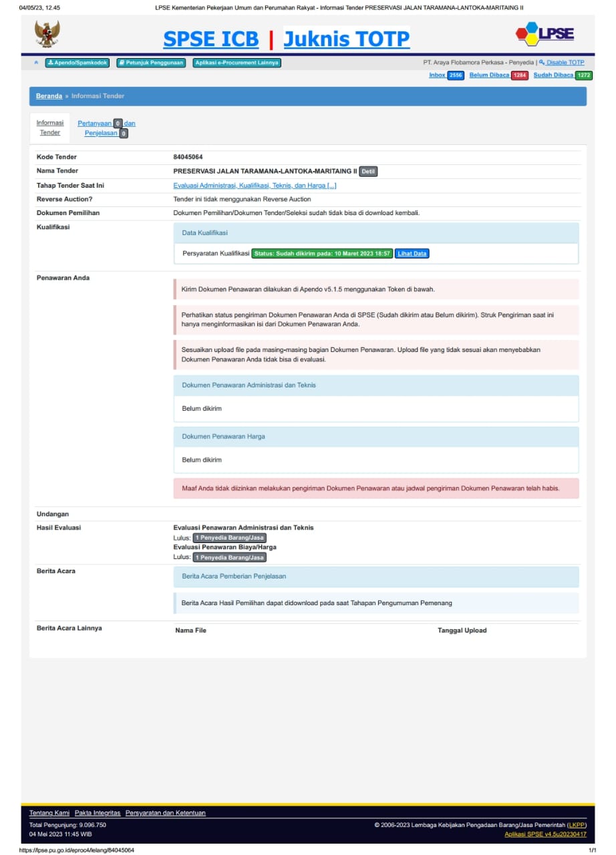Open the SPSE ICB link
The height and width of the screenshot is (855, 616).
point(210,39)
